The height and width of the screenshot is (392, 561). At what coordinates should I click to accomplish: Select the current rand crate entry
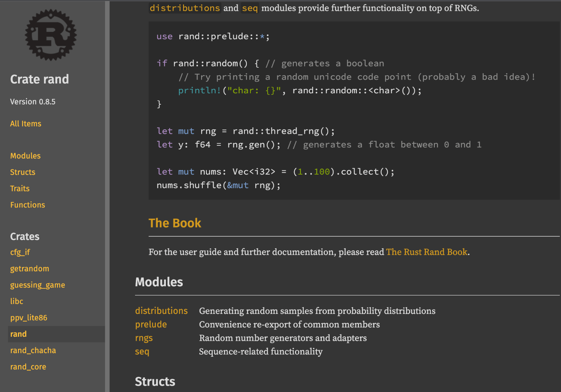pos(56,334)
